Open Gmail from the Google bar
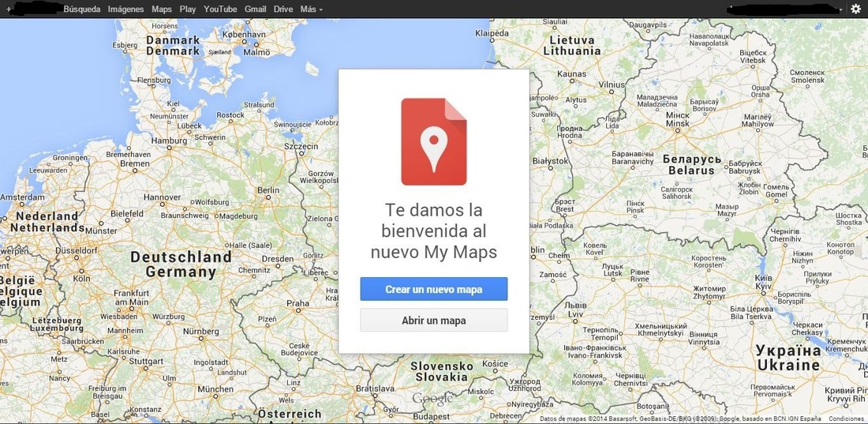 pos(255,9)
